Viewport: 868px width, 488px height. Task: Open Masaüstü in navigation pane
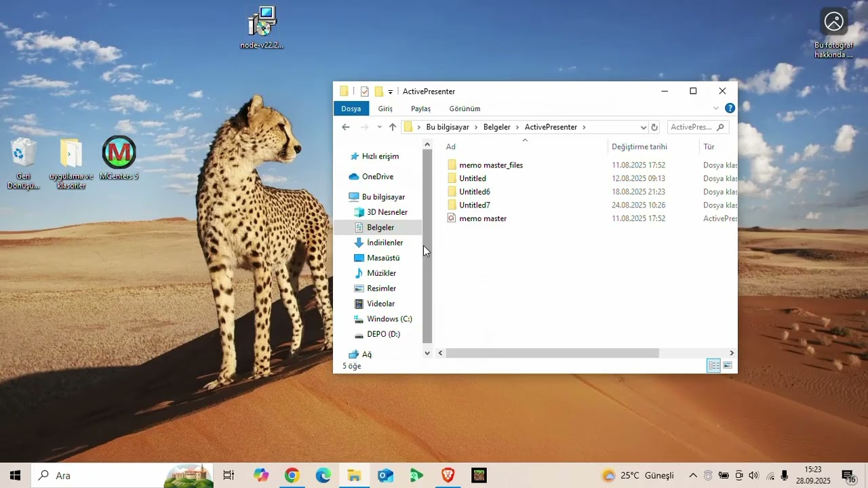tap(376, 258)
